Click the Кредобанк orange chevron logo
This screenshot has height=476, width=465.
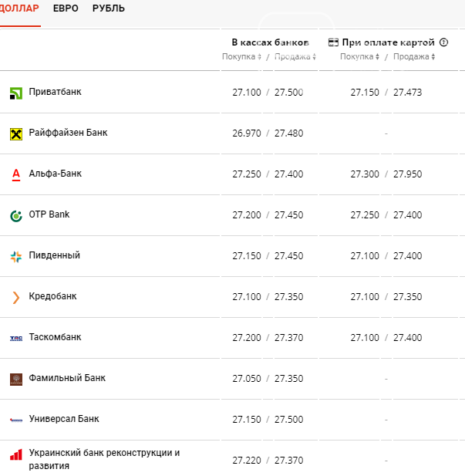[15, 297]
